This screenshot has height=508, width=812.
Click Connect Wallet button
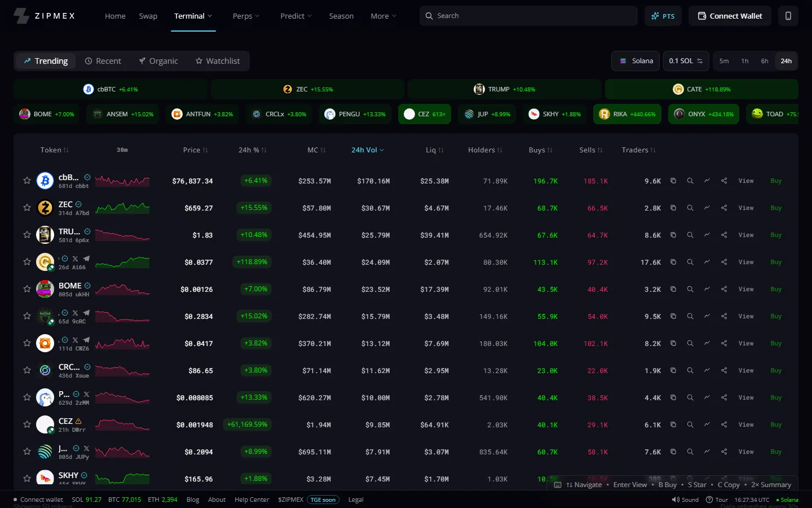(x=730, y=16)
